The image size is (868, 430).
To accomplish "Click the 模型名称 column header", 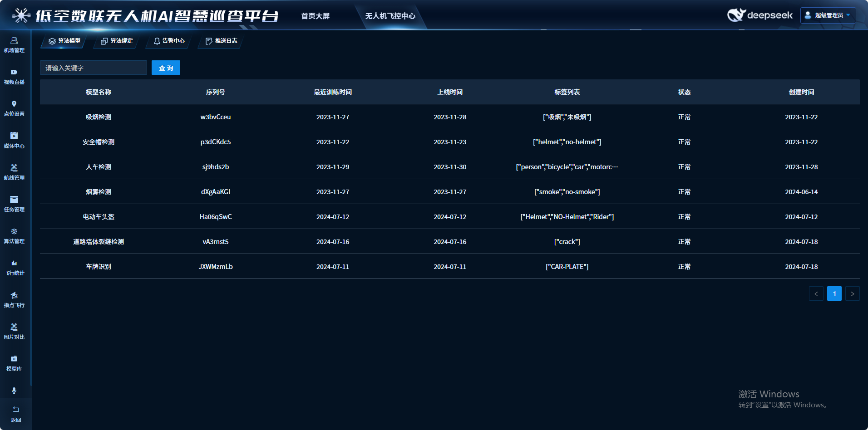I will point(99,92).
